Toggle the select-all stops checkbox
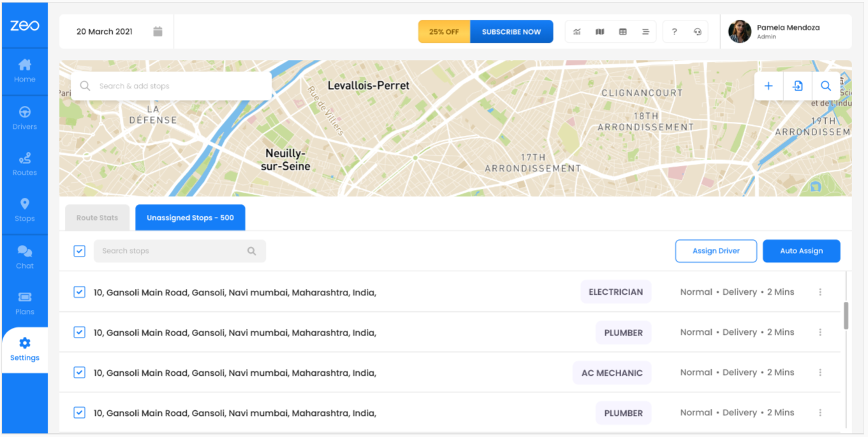 (79, 251)
